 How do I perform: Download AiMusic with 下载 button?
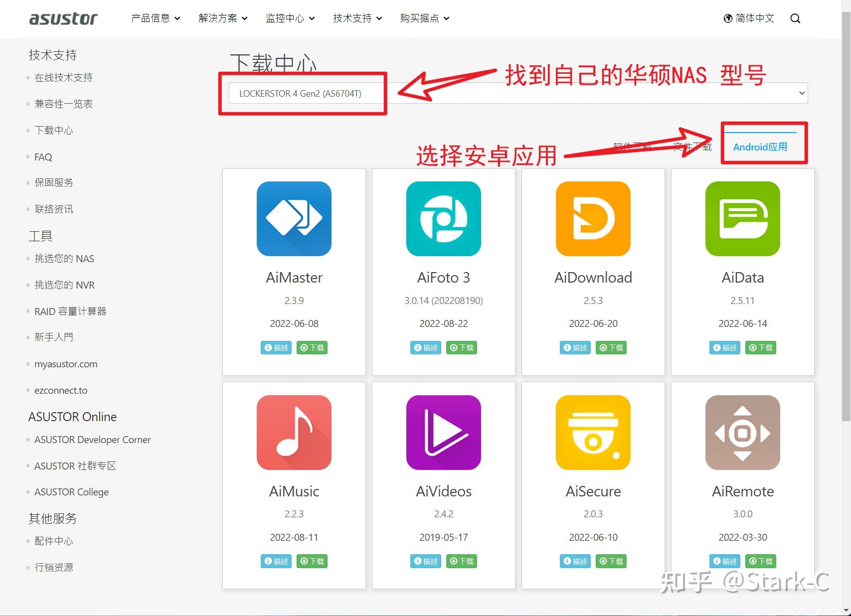(312, 561)
